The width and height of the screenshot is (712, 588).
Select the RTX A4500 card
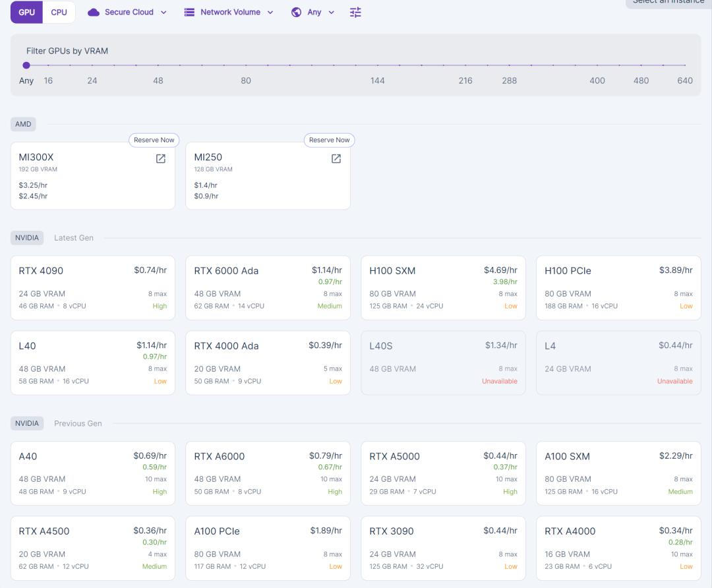pyautogui.click(x=93, y=548)
